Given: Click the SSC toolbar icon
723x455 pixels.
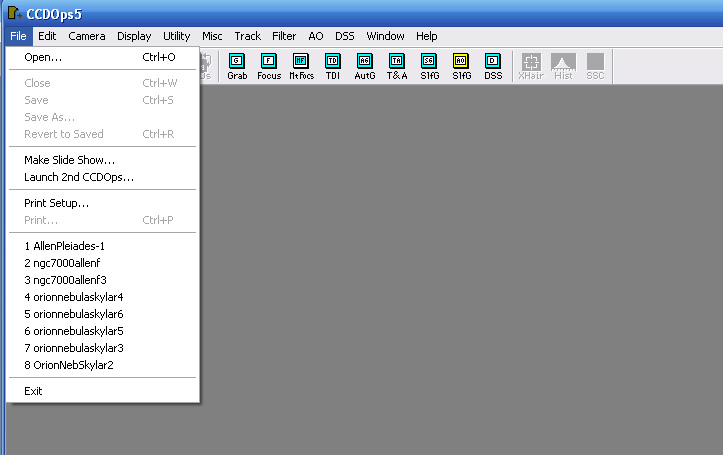Looking at the screenshot, I should 595,66.
